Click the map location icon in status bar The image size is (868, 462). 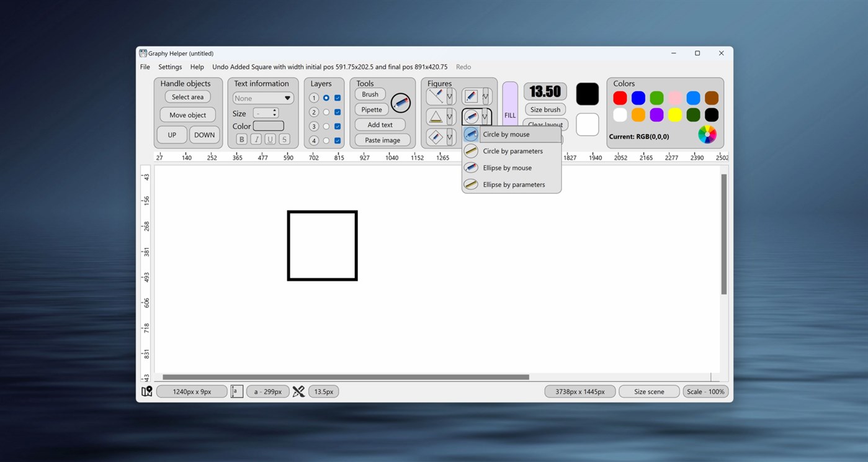[x=146, y=391]
